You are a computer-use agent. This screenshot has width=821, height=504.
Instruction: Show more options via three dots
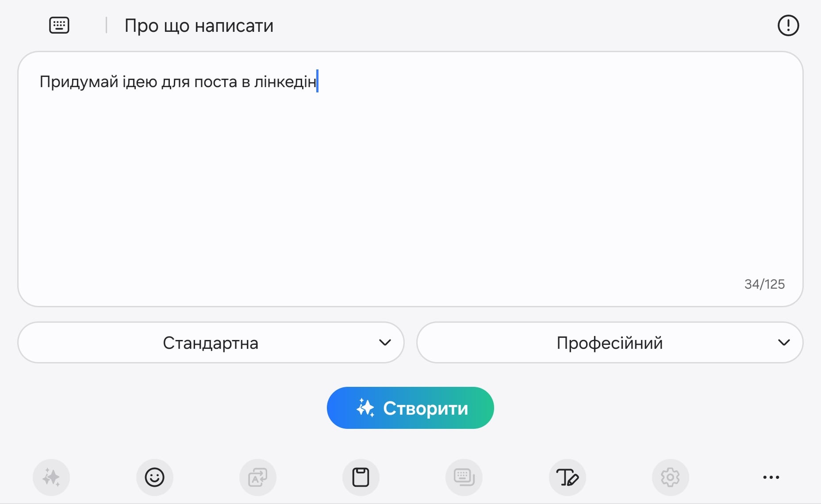coord(771,477)
